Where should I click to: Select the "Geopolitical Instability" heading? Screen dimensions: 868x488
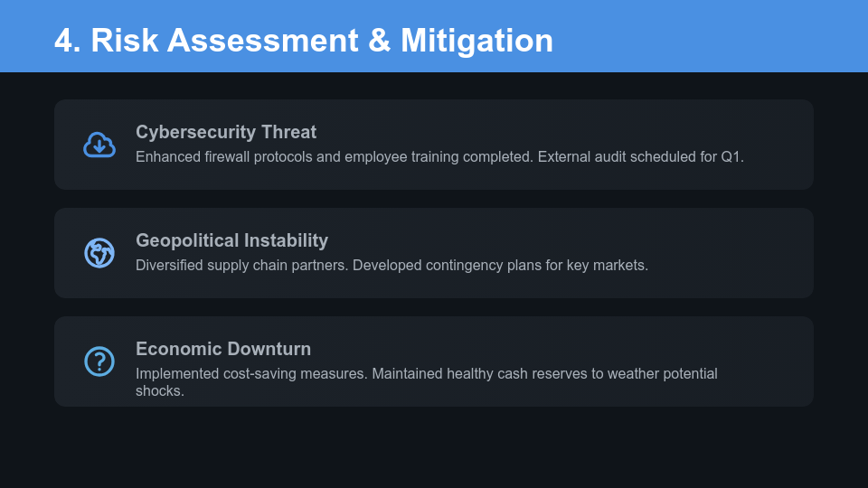pyautogui.click(x=231, y=240)
